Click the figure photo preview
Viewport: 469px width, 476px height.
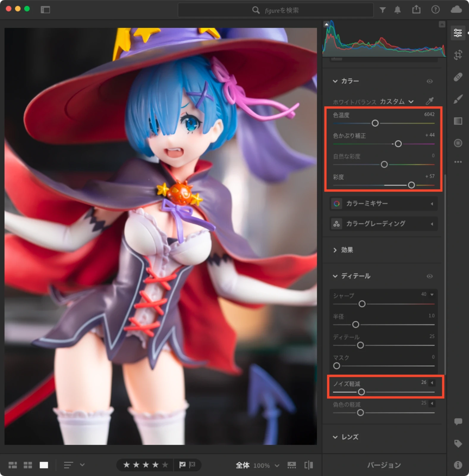point(160,237)
